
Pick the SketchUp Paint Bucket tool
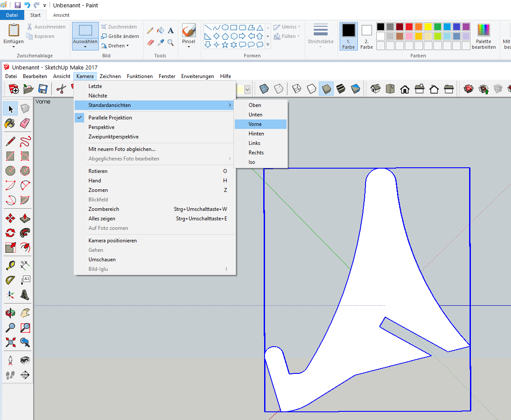pyautogui.click(x=10, y=123)
